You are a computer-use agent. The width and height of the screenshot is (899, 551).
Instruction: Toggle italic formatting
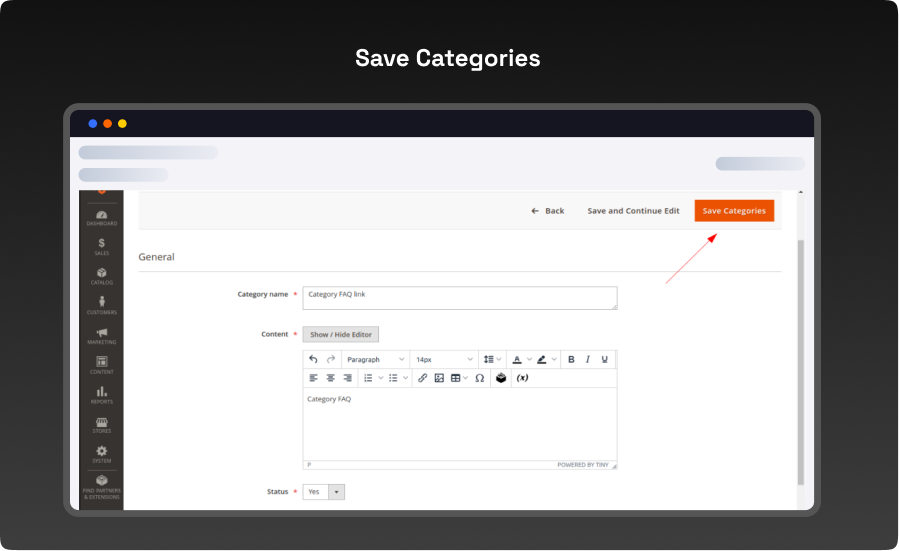(x=588, y=359)
